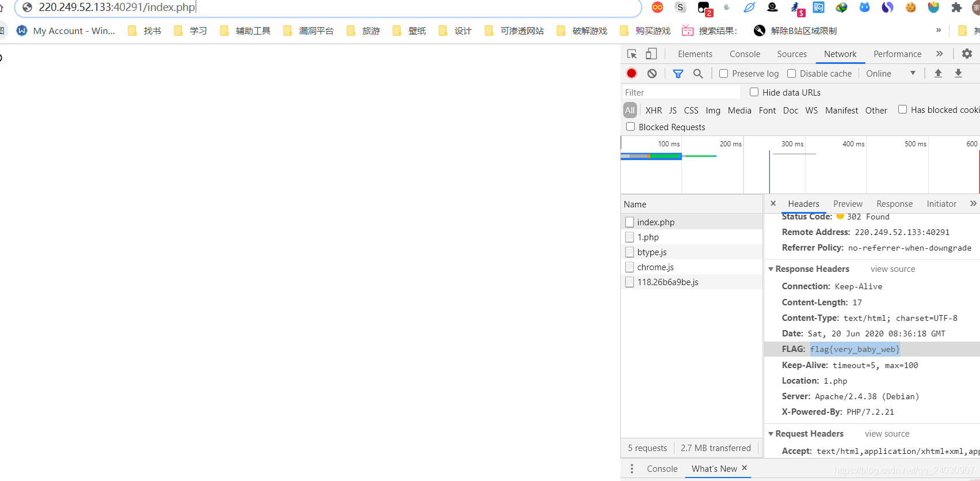Open My Account bookmark

click(66, 31)
